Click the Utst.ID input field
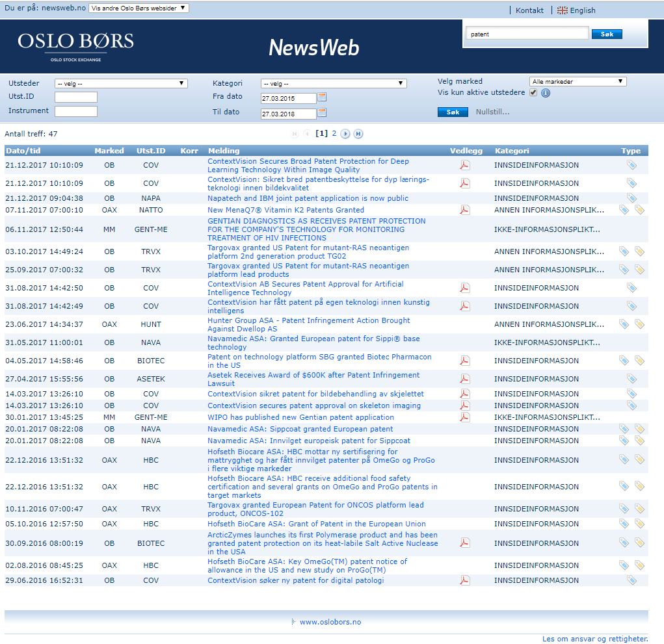 click(x=76, y=97)
